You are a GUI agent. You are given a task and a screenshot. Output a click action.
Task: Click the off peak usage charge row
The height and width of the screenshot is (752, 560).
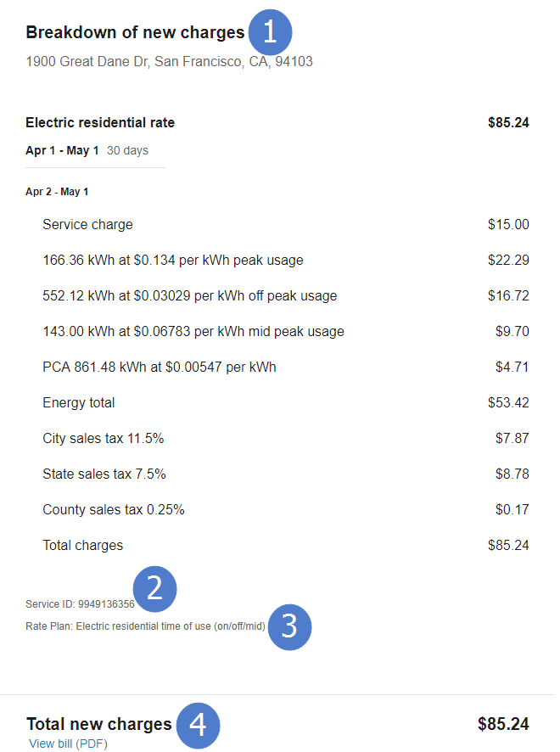(189, 296)
